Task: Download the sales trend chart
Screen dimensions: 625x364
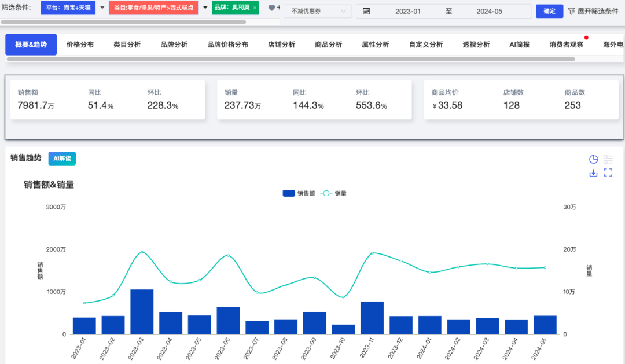Action: 593,172
